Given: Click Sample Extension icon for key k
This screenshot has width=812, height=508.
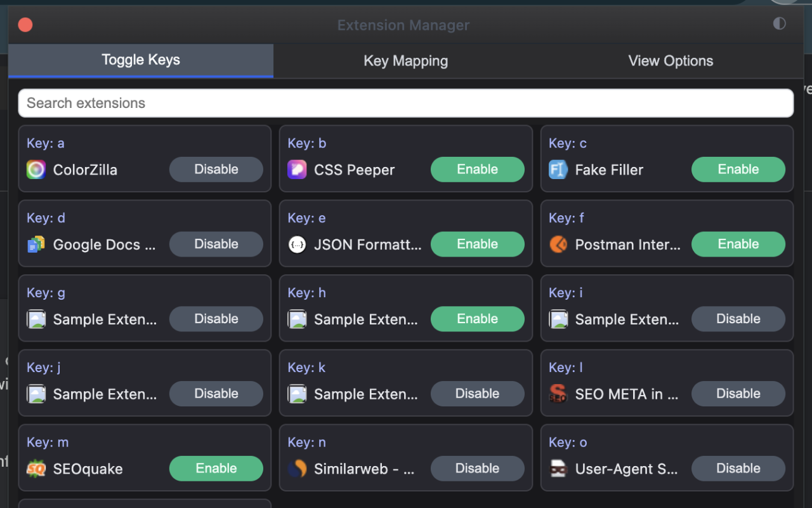Looking at the screenshot, I should [297, 394].
